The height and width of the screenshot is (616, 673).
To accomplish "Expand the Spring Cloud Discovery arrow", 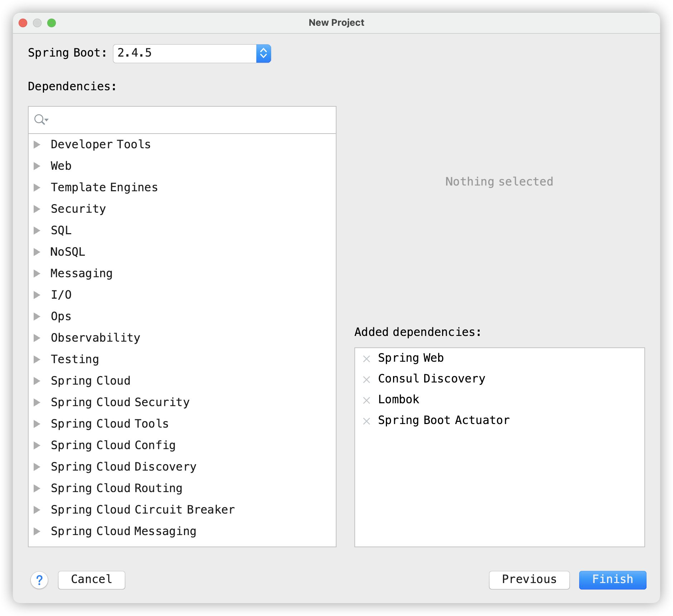I will [37, 467].
